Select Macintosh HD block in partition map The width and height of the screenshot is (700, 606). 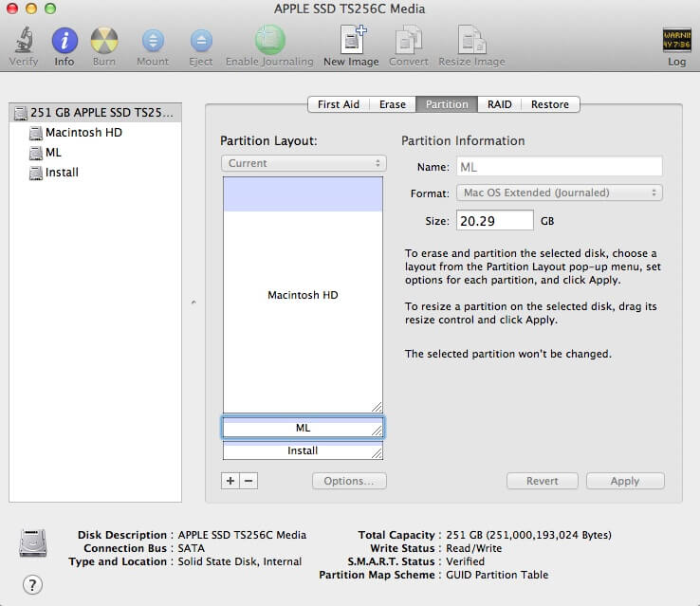point(303,295)
